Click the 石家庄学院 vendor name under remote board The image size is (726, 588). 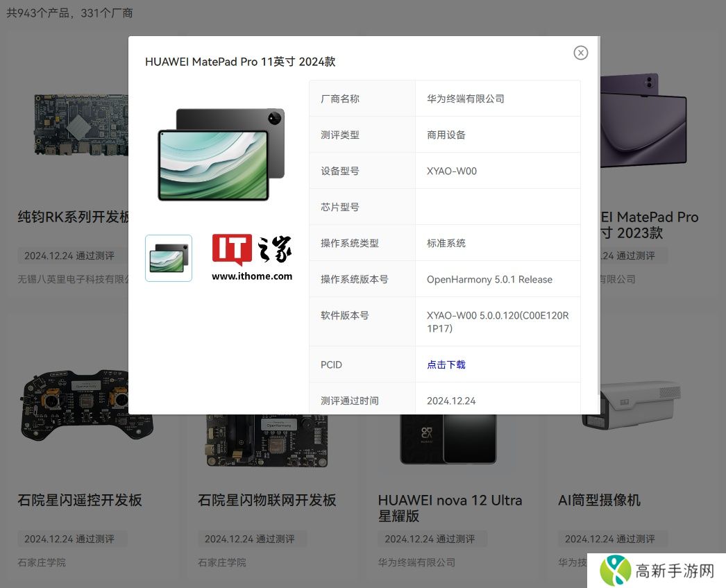(x=42, y=562)
